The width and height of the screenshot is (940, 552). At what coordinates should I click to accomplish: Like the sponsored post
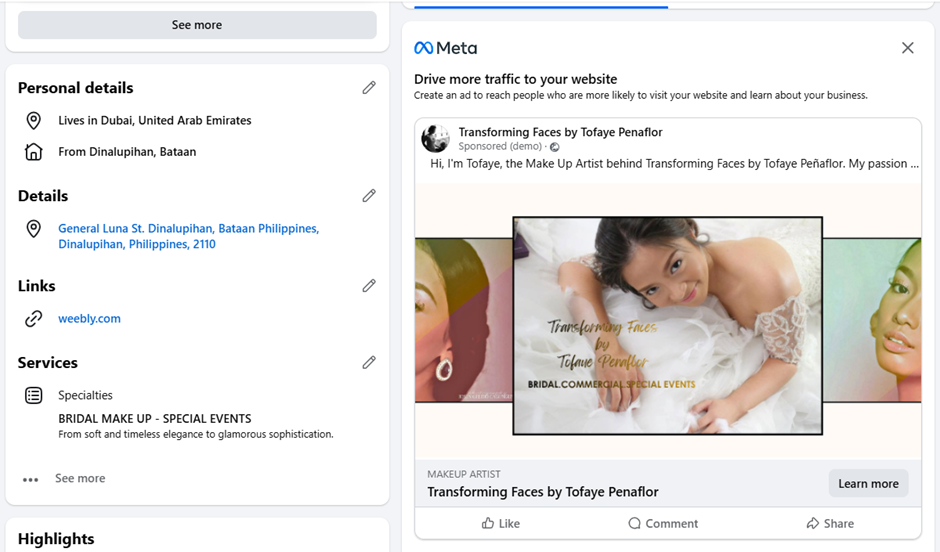tap(501, 523)
